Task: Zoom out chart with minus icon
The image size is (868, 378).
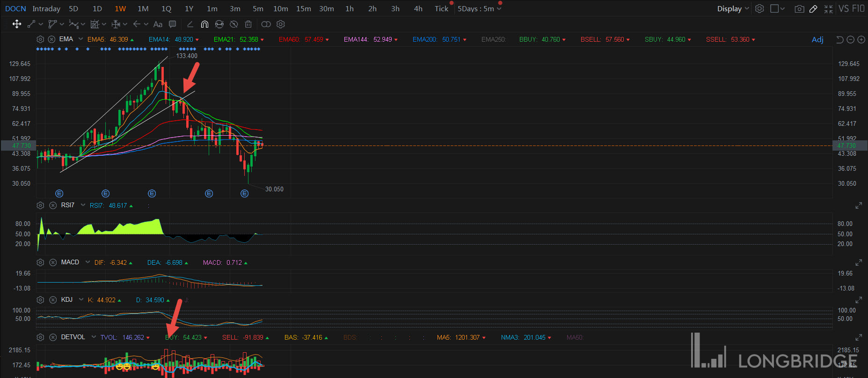Action: point(851,40)
